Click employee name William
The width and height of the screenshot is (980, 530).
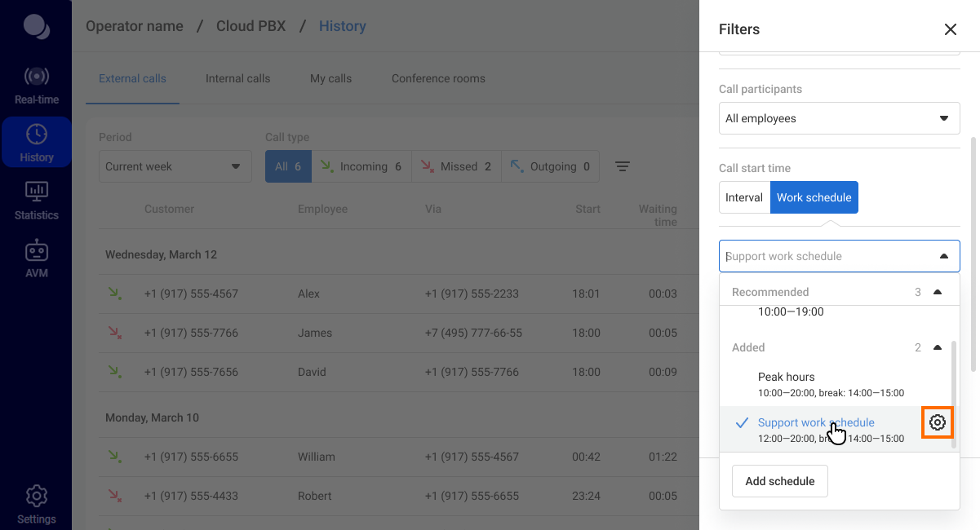tap(317, 457)
